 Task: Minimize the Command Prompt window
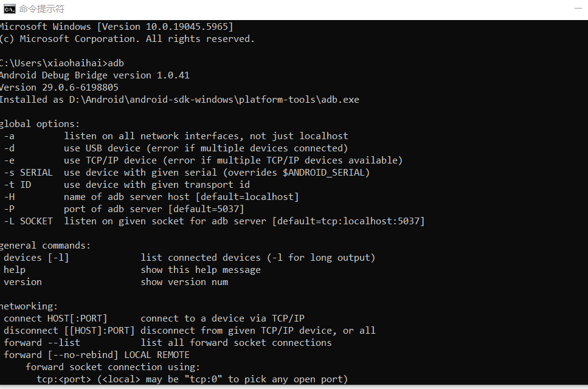[578, 9]
